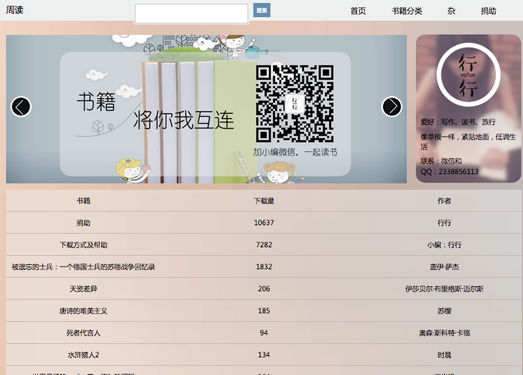
Task: Click the 书籍 column header
Action: click(x=83, y=201)
